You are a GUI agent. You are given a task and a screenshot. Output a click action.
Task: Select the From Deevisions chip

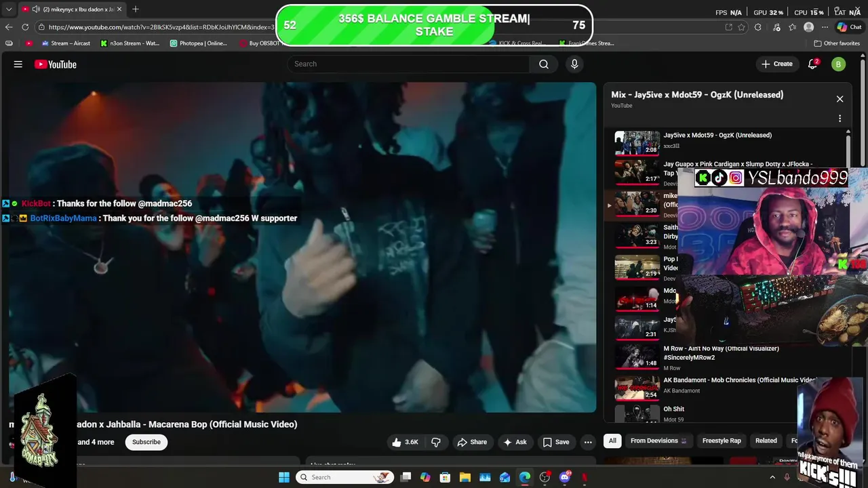(x=658, y=441)
